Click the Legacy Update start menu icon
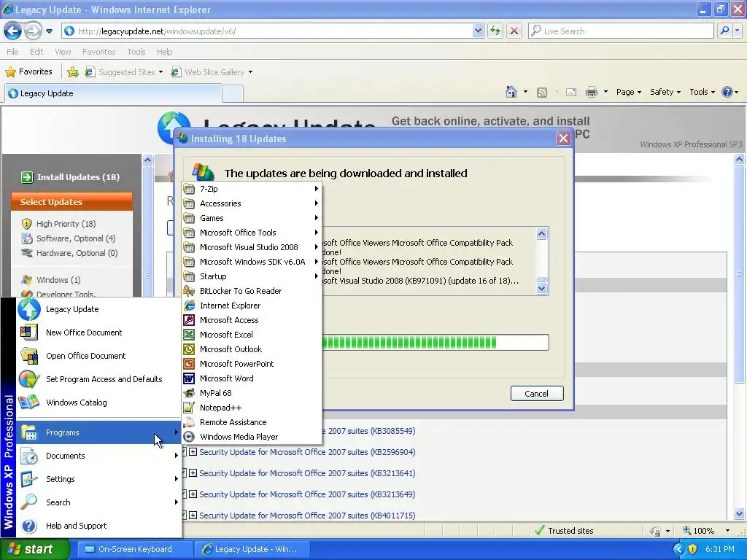The height and width of the screenshot is (560, 747). pyautogui.click(x=29, y=309)
